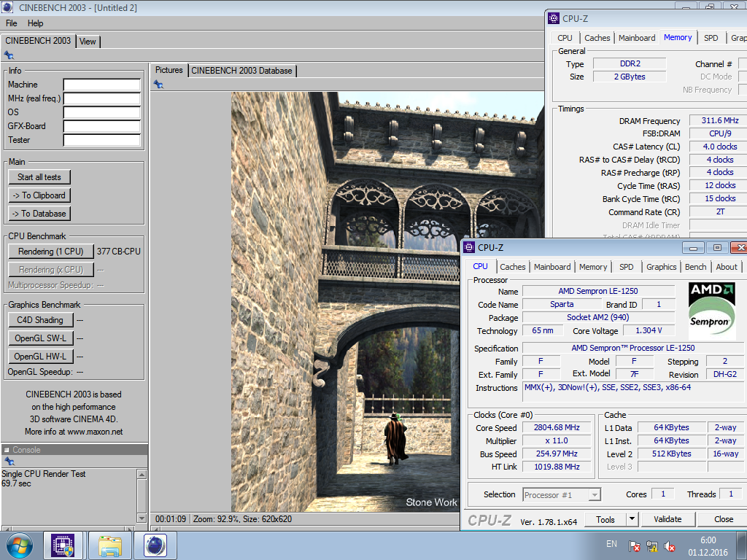The height and width of the screenshot is (560, 747).
Task: Click the back CPU-Z Memory window title icon
Action: pos(554,18)
